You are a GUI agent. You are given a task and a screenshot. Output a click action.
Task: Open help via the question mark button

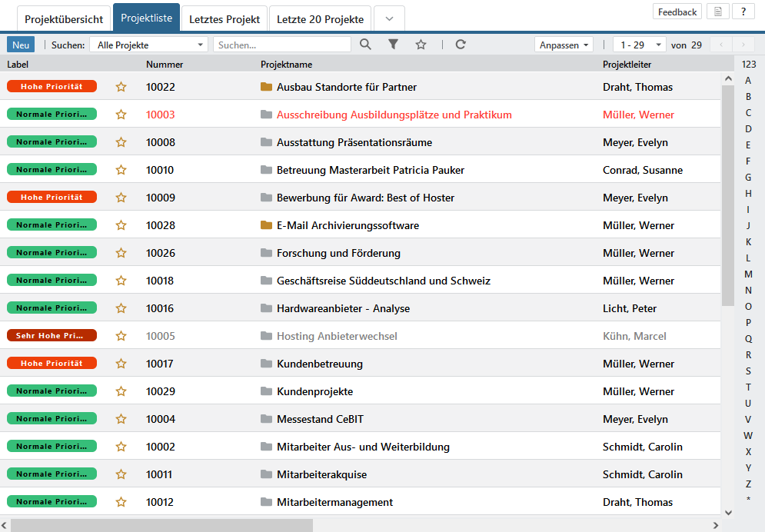click(x=743, y=12)
